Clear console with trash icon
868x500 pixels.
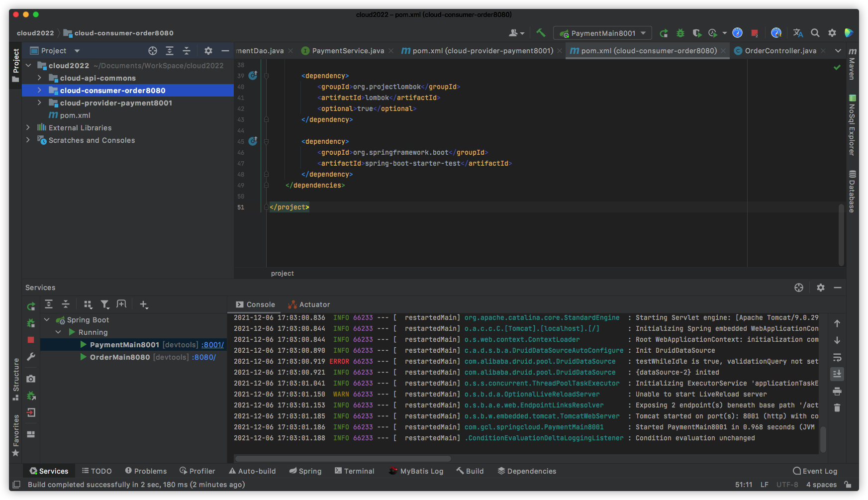[x=837, y=408]
